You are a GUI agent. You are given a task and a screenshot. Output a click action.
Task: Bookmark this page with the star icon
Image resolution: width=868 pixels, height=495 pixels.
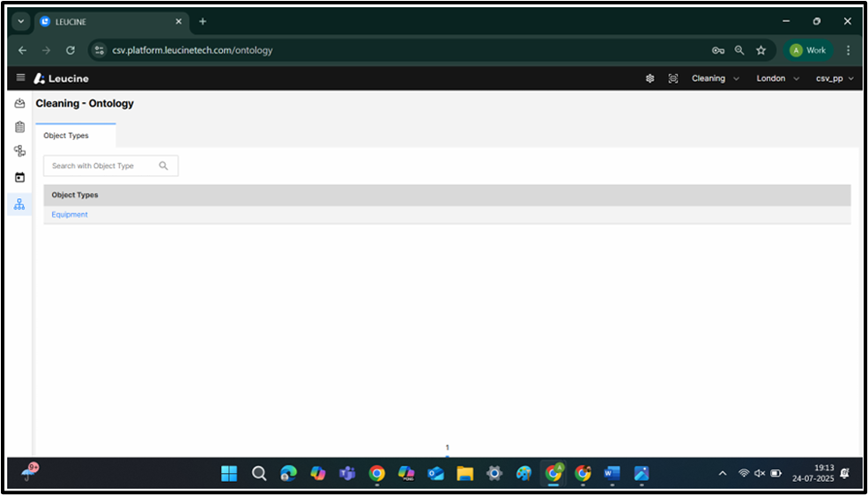click(761, 50)
